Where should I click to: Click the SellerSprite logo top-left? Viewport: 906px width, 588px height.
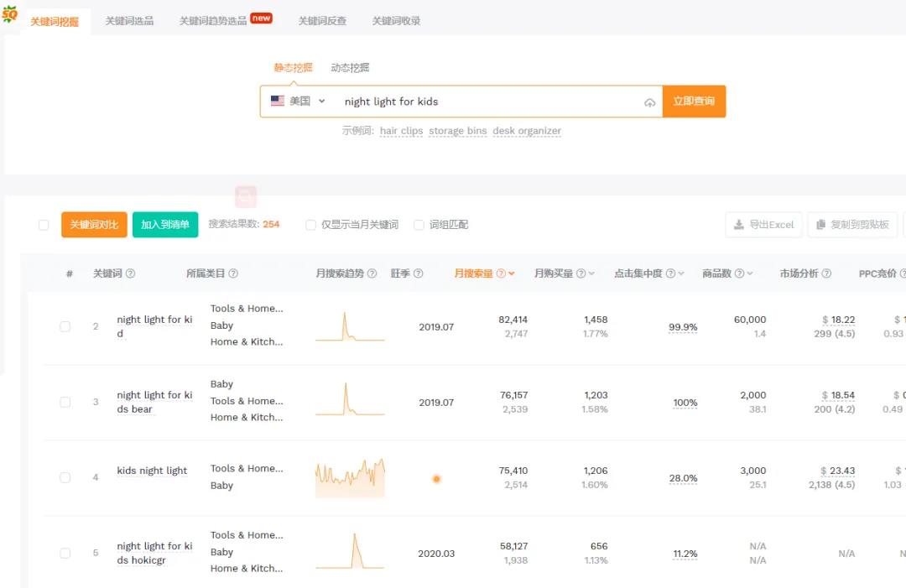coord(12,15)
